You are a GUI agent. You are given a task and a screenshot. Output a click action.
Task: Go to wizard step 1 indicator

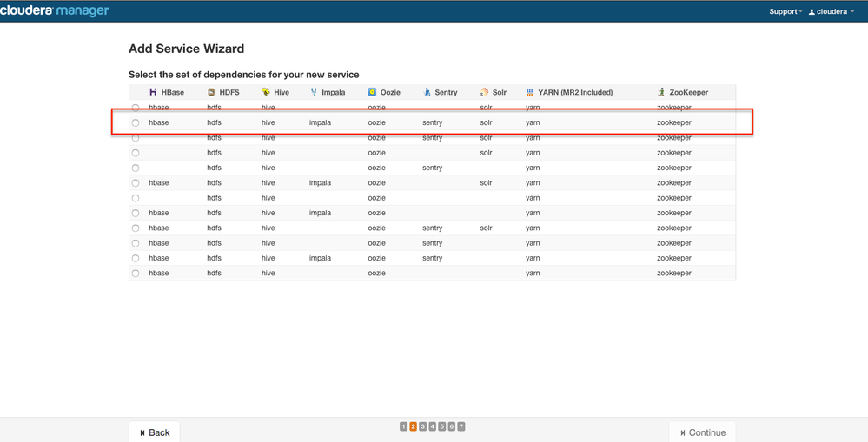[404, 426]
